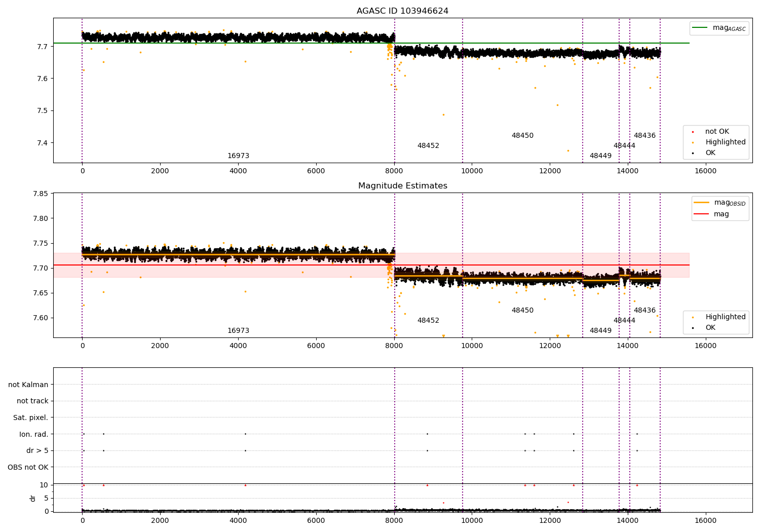
Task: Click the 7.70 y-axis tick
Action: tap(40, 269)
